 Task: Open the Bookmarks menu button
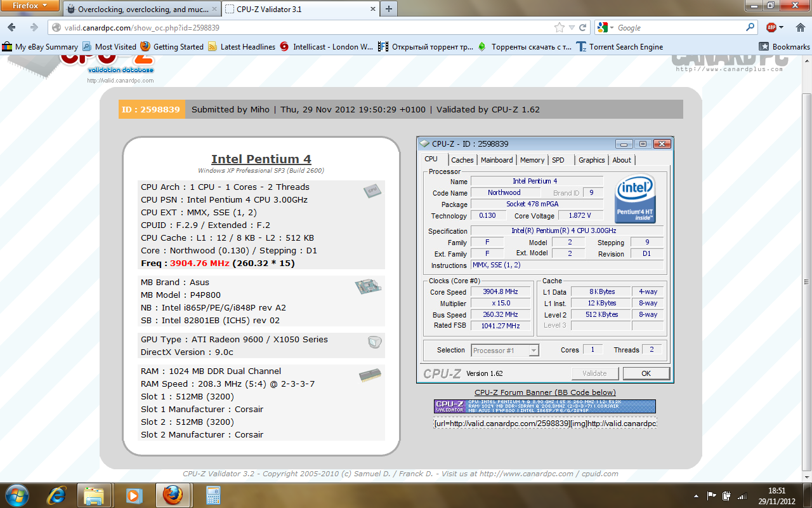(x=785, y=47)
